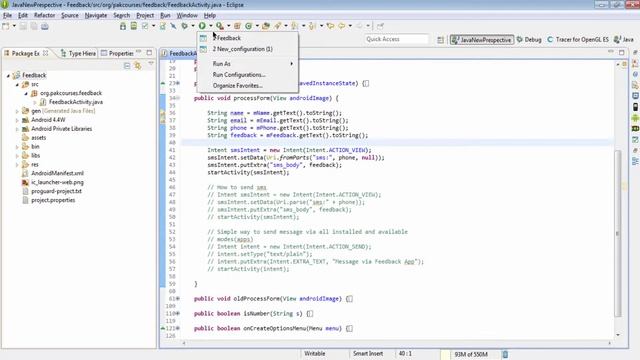Collapse the src folder node
The height and width of the screenshot is (360, 640).
(17, 84)
